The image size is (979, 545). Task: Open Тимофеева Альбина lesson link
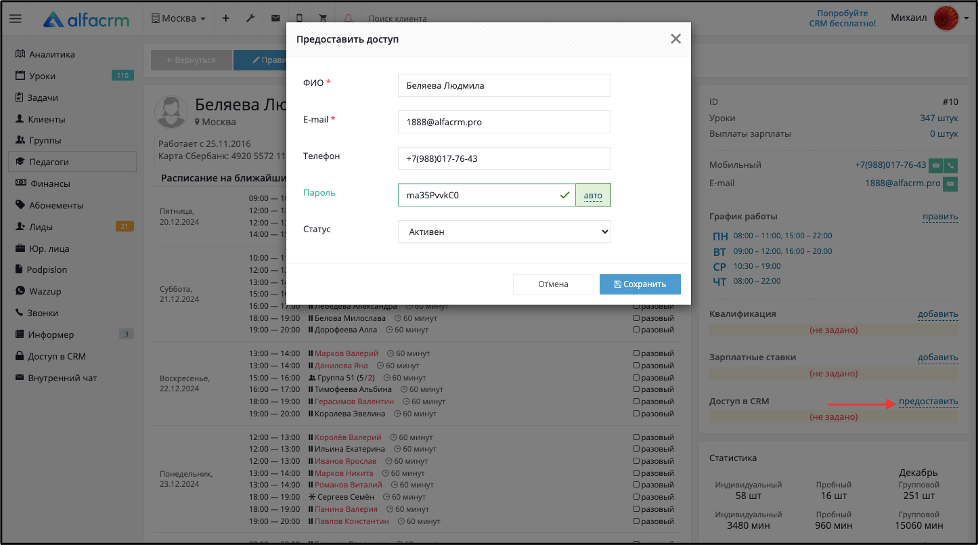pyautogui.click(x=353, y=389)
